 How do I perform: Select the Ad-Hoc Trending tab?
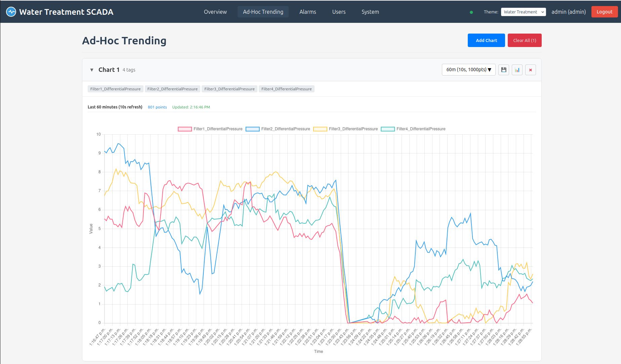point(263,12)
